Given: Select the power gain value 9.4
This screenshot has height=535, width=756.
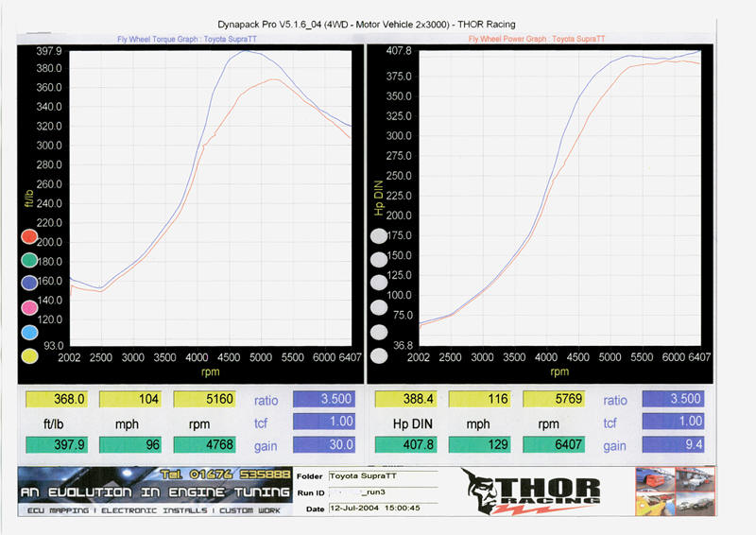Looking at the screenshot, I should tap(674, 444).
